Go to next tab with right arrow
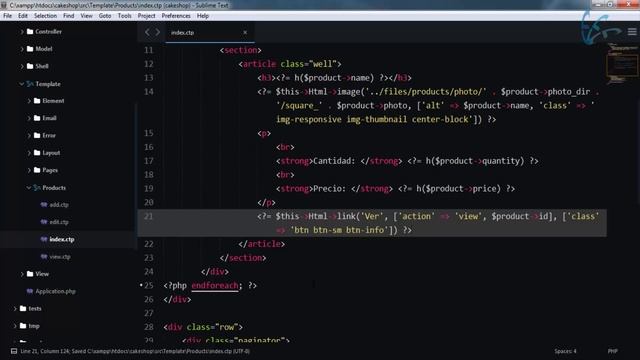 point(157,32)
